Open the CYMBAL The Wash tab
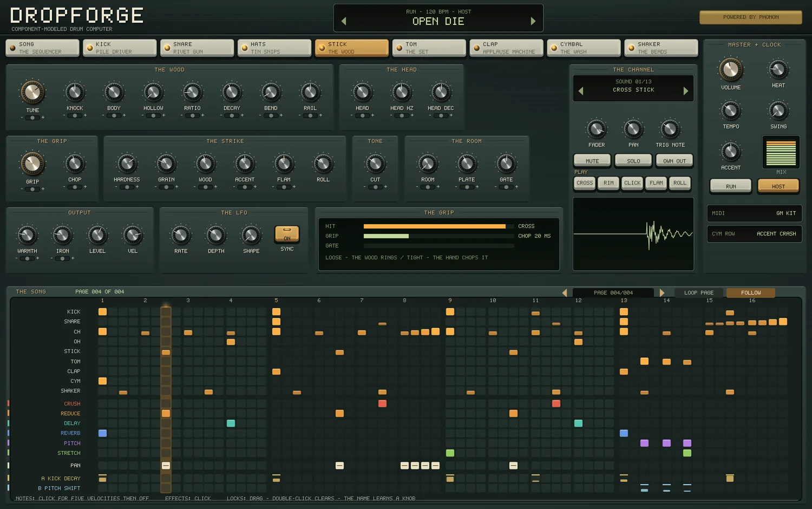This screenshot has height=509, width=812. click(584, 48)
